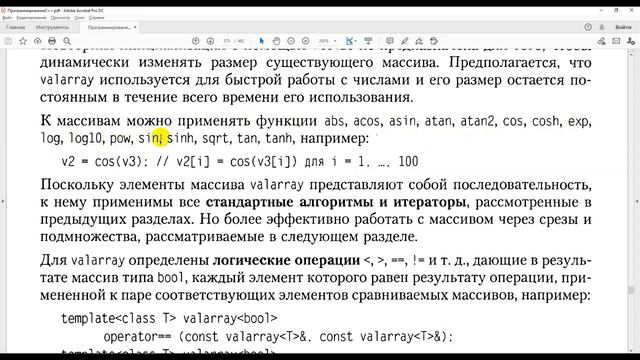The width and height of the screenshot is (640, 360).
Task: Select the Hand pan tool
Action: click(x=276, y=41)
